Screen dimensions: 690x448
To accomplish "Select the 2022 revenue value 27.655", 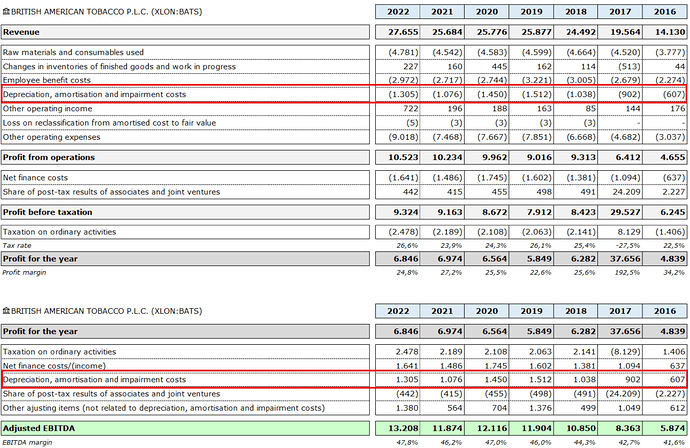I will click(403, 32).
